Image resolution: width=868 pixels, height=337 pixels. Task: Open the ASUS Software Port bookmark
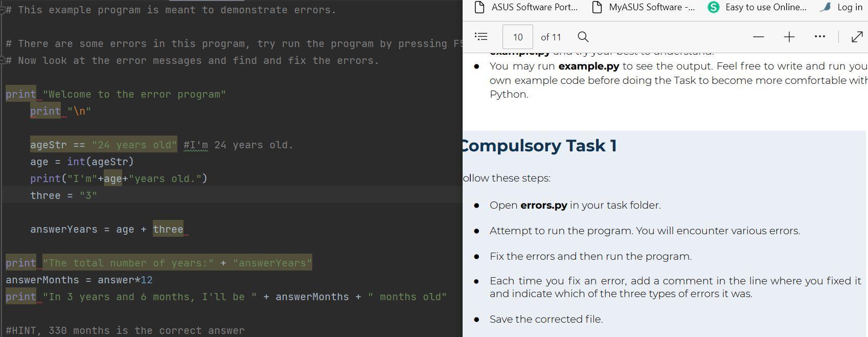526,7
